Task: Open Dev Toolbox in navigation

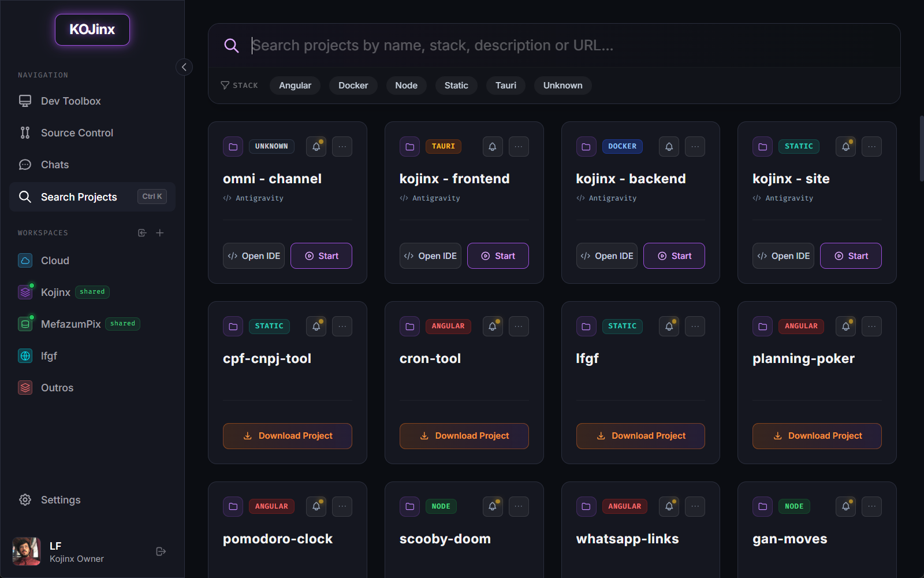Action: (92, 101)
